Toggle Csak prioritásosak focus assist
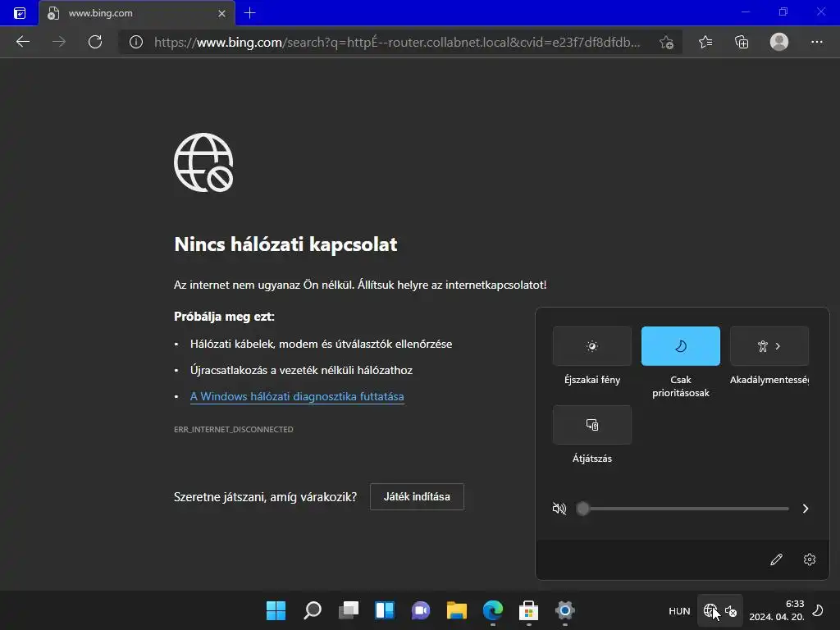This screenshot has width=840, height=630. coord(680,346)
